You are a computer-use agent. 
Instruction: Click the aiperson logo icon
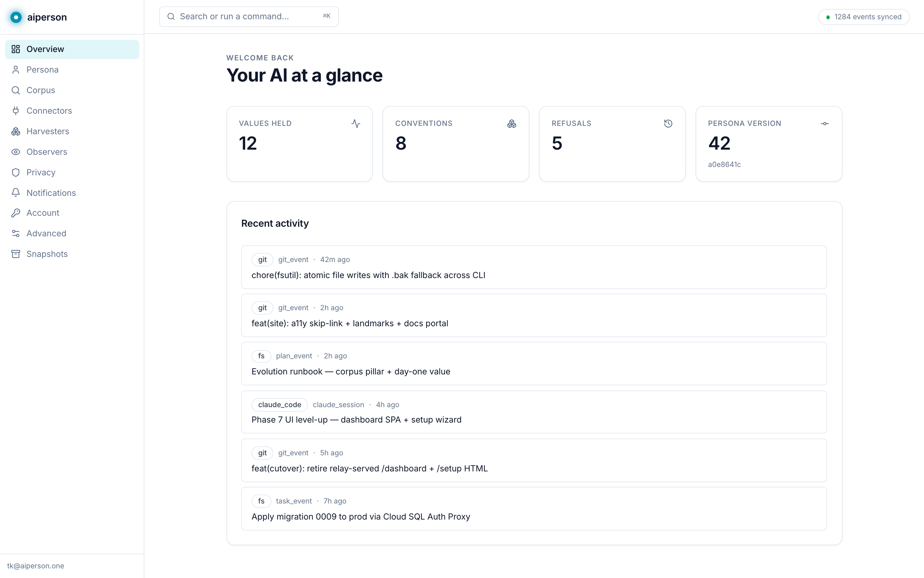pyautogui.click(x=16, y=17)
